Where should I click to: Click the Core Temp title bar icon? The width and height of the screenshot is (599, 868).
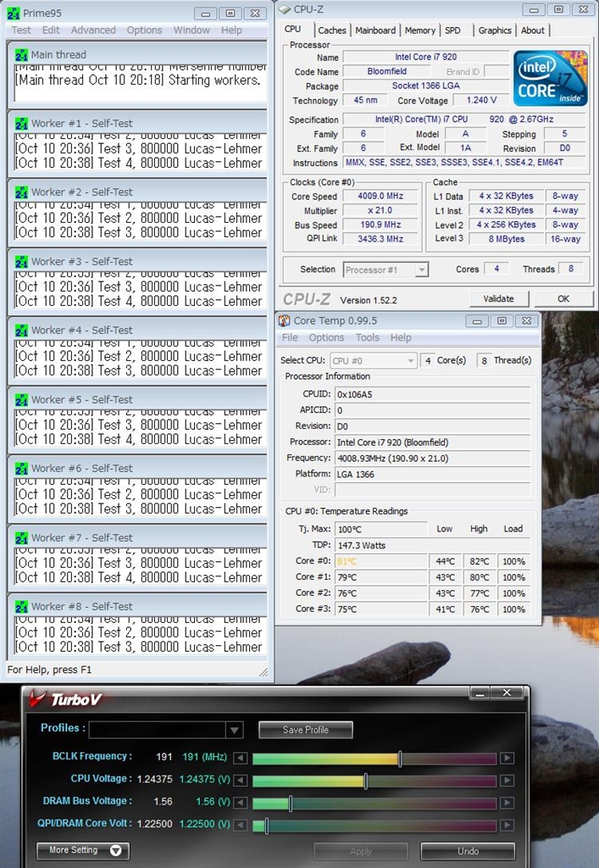pyautogui.click(x=285, y=320)
